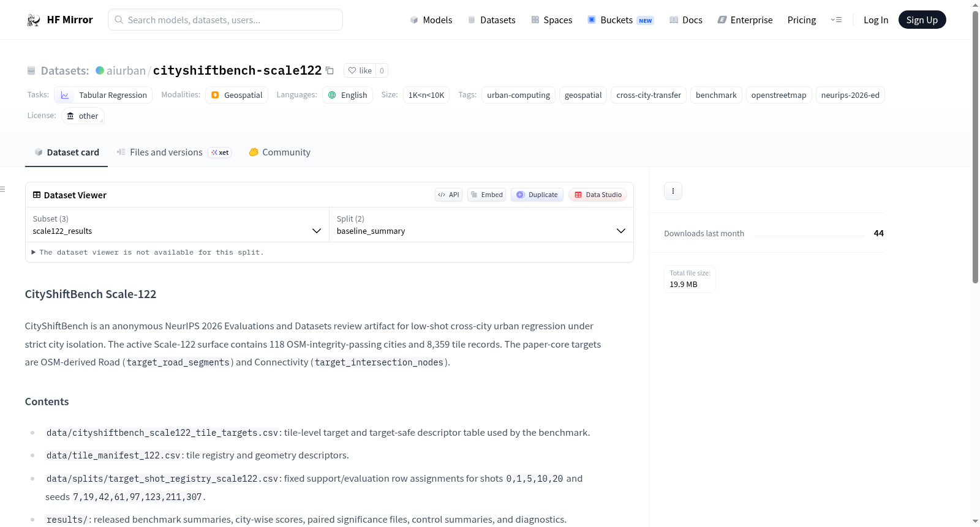Click the heart like button
Screen dimensions: 980x527
pyautogui.click(x=360, y=70)
